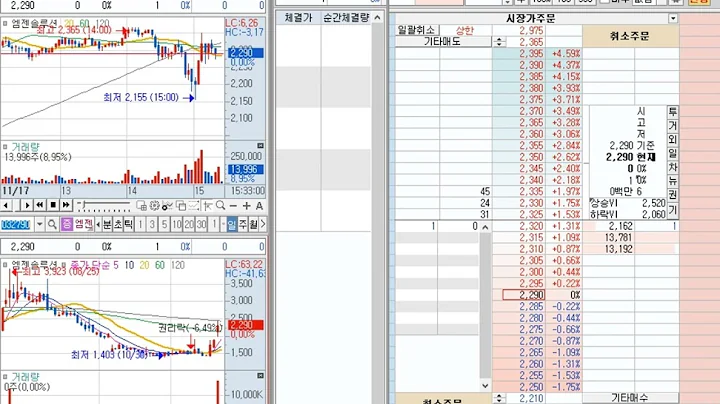Zoom out chart with minus icon
The height and width of the screenshot is (404, 720).
click(233, 206)
